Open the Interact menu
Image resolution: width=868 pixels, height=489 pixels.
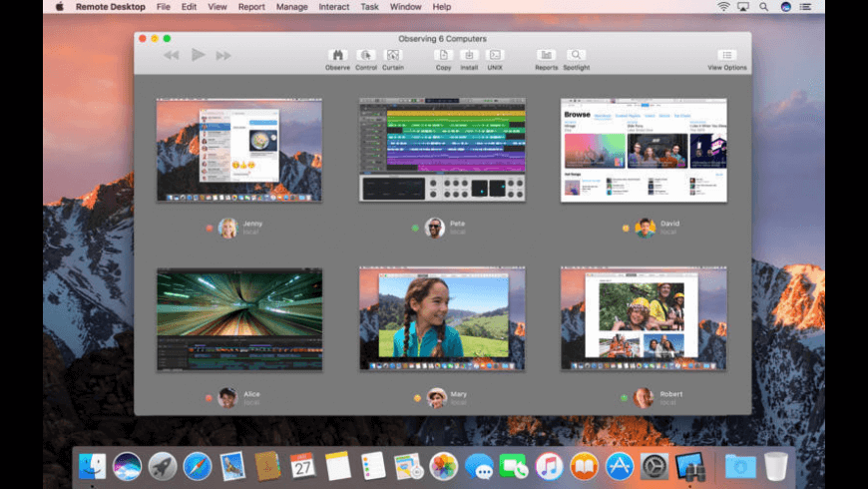[x=333, y=7]
